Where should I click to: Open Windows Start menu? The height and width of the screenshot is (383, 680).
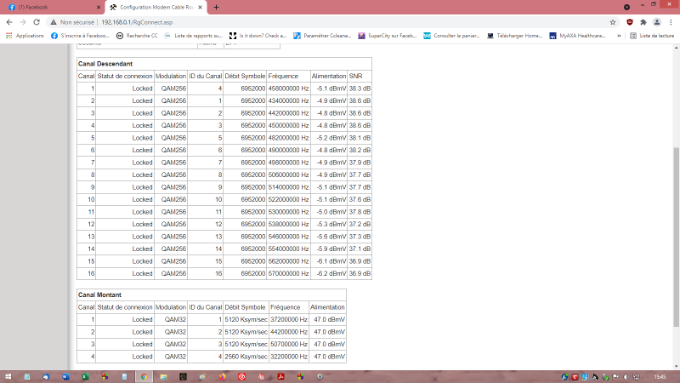pos(8,376)
